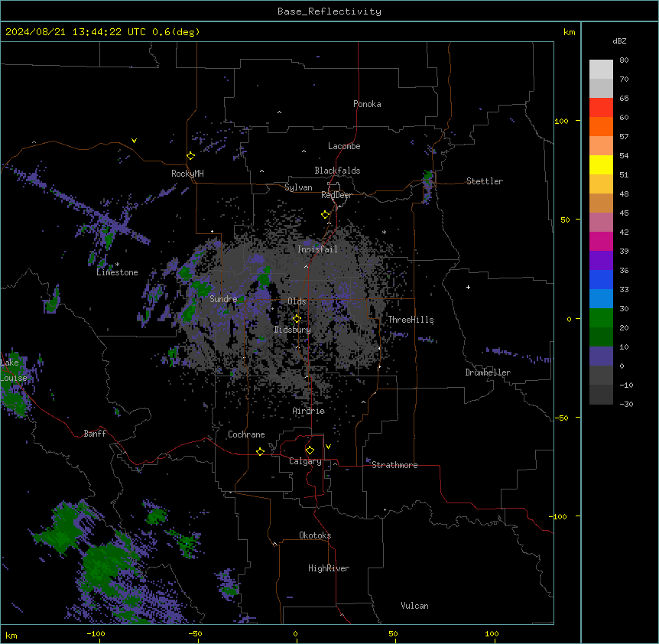659x644 pixels.
Task: Click the Cochrane town label
Action: (x=246, y=434)
